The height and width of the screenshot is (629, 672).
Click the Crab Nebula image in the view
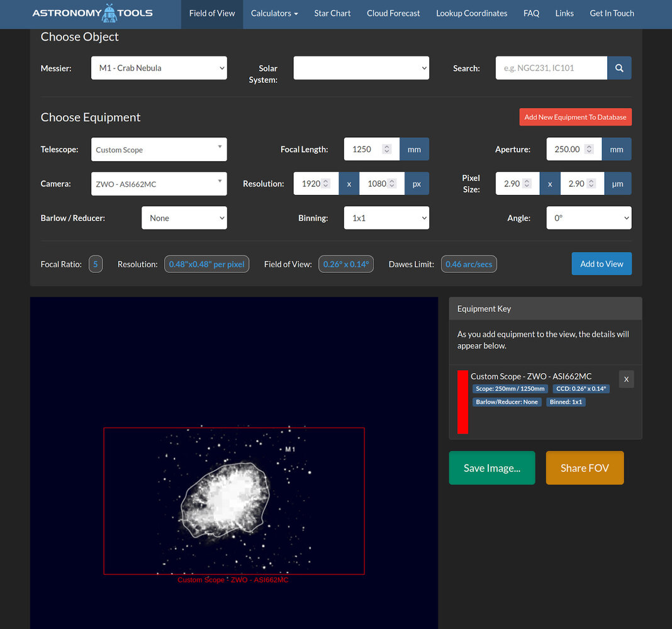coord(225,499)
